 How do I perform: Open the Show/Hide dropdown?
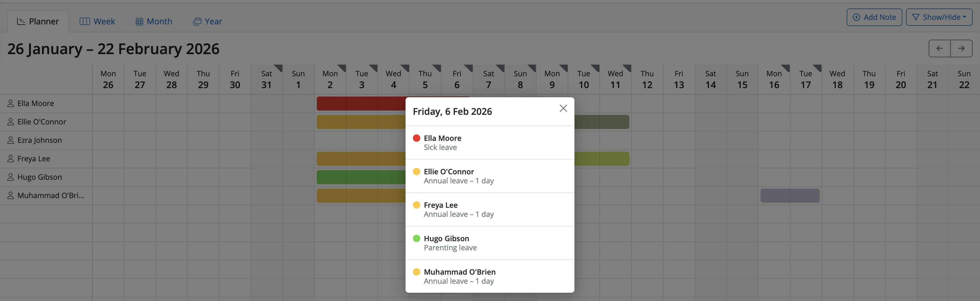click(939, 18)
